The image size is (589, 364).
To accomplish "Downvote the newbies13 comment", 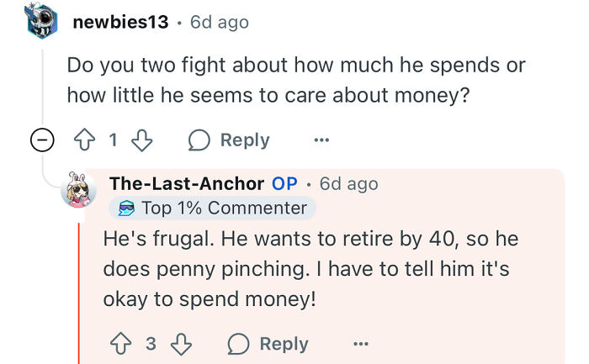I will [141, 140].
